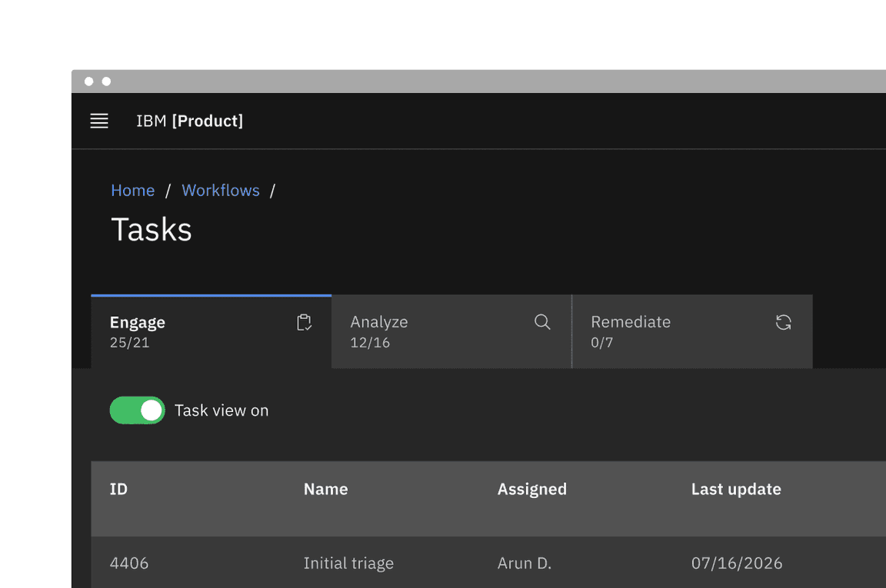Click the IBM [Product] header name
886x588 pixels.
pos(189,121)
